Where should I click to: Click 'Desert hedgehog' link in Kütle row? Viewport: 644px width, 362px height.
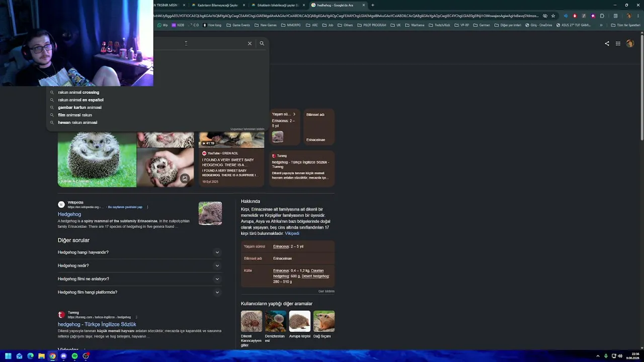pyautogui.click(x=315, y=276)
